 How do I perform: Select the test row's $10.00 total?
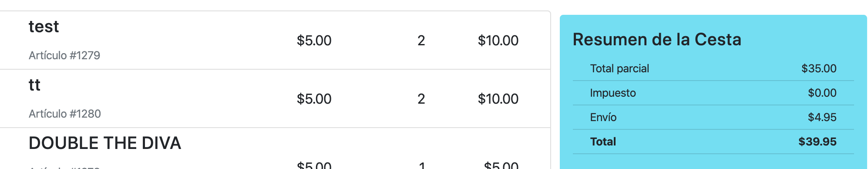point(498,41)
